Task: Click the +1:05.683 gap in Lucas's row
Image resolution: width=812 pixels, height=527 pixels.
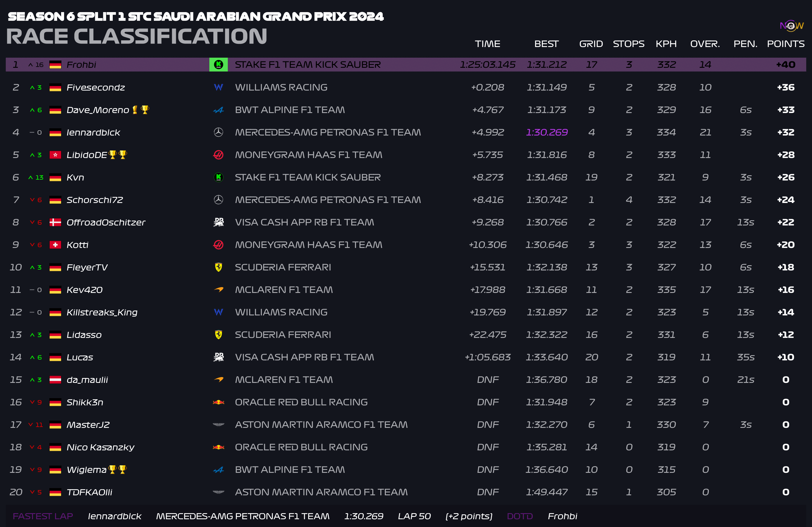Action: click(x=488, y=357)
